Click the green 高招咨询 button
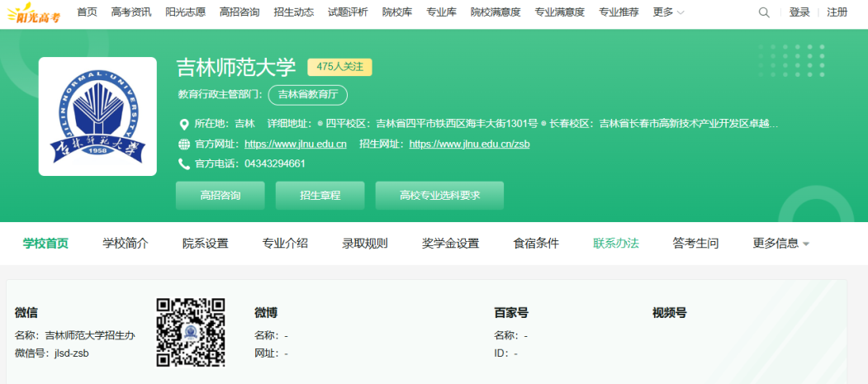Viewport: 868px width, 384px height. (x=221, y=196)
